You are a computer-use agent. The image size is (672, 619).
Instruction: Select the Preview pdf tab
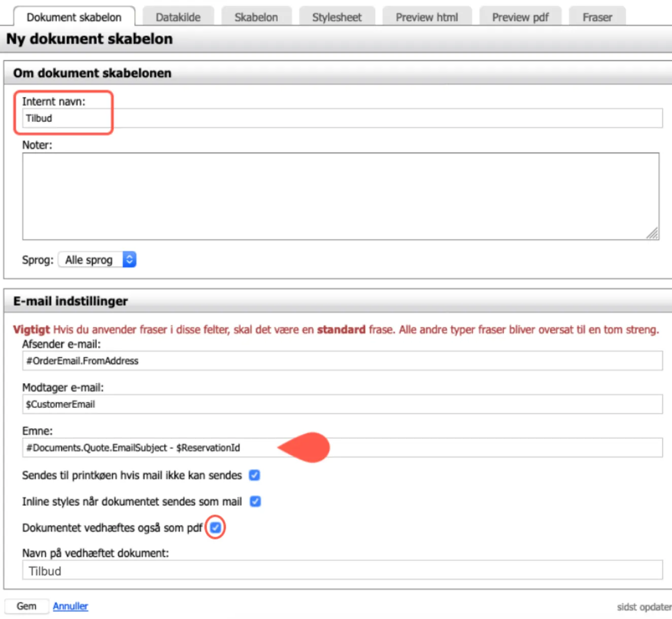coord(520,17)
